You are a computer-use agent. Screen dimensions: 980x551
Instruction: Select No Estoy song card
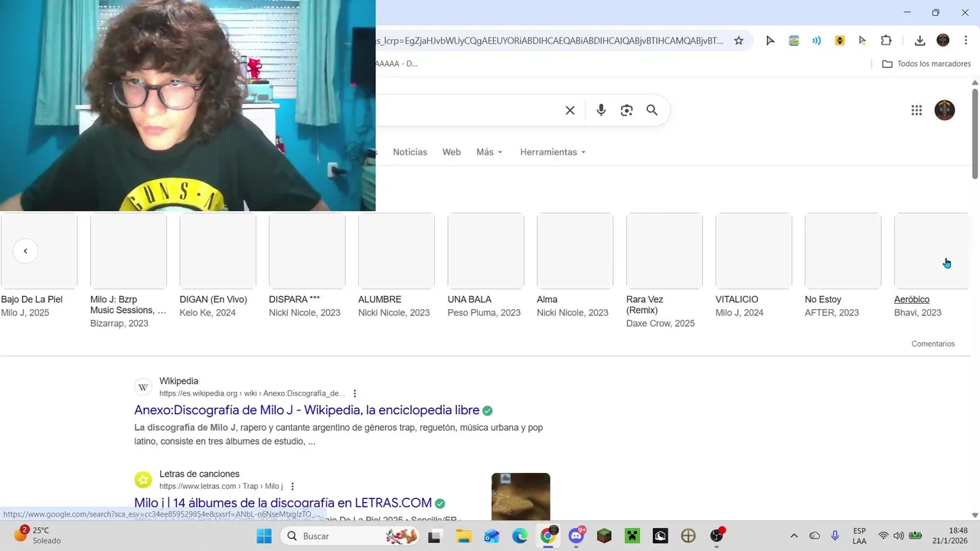(x=843, y=265)
